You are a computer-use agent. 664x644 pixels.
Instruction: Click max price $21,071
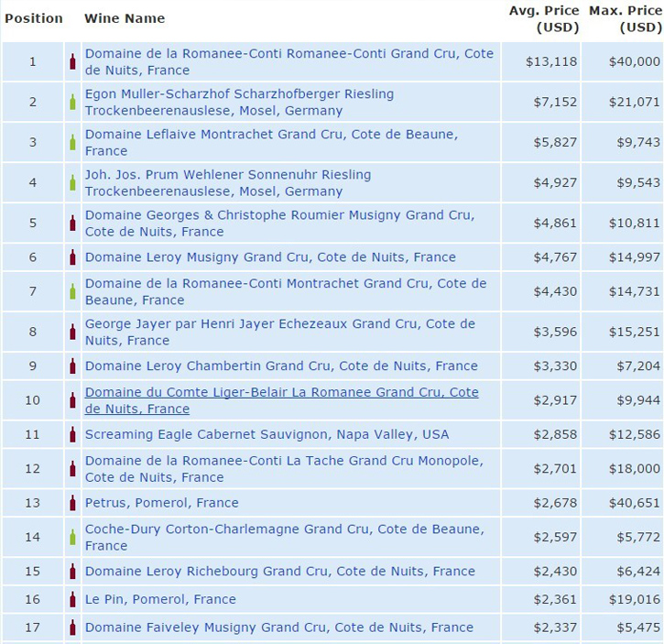click(x=635, y=102)
